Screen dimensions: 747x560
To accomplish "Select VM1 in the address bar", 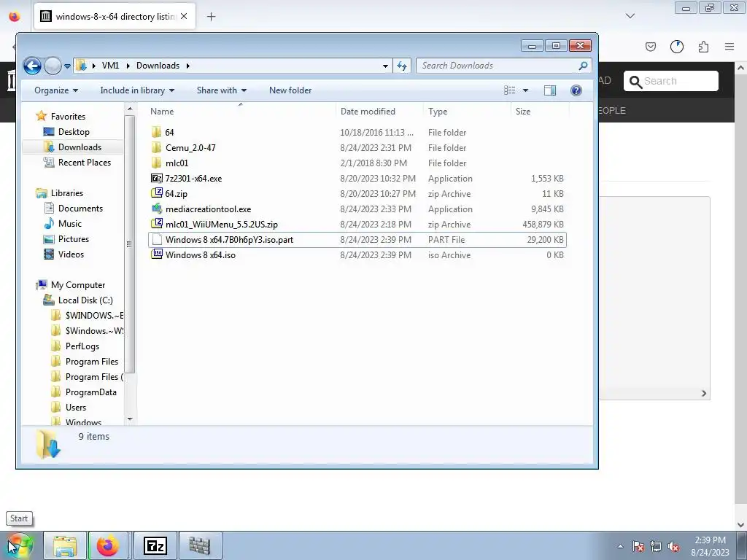I will point(111,66).
